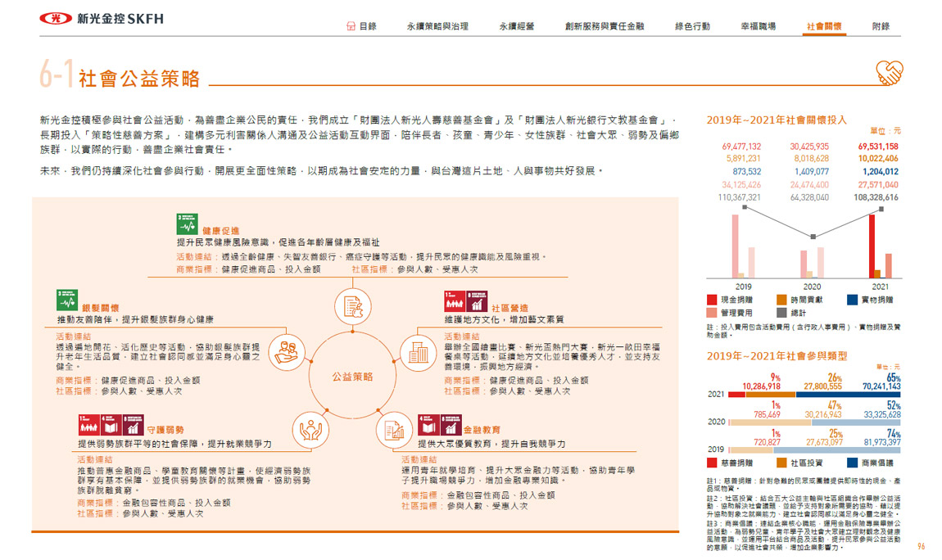Click the red 現金捐贈 legend swatch
The width and height of the screenshot is (942, 560).
coord(713,300)
